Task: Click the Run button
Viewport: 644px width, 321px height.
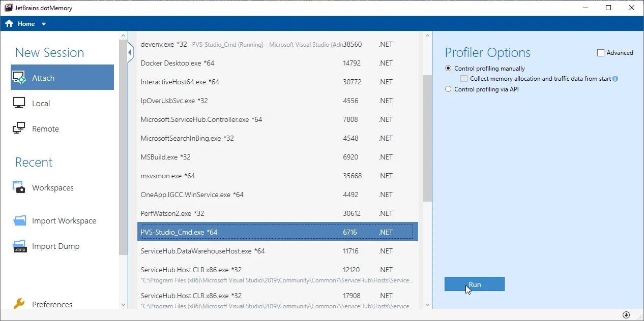Action: pyautogui.click(x=475, y=284)
